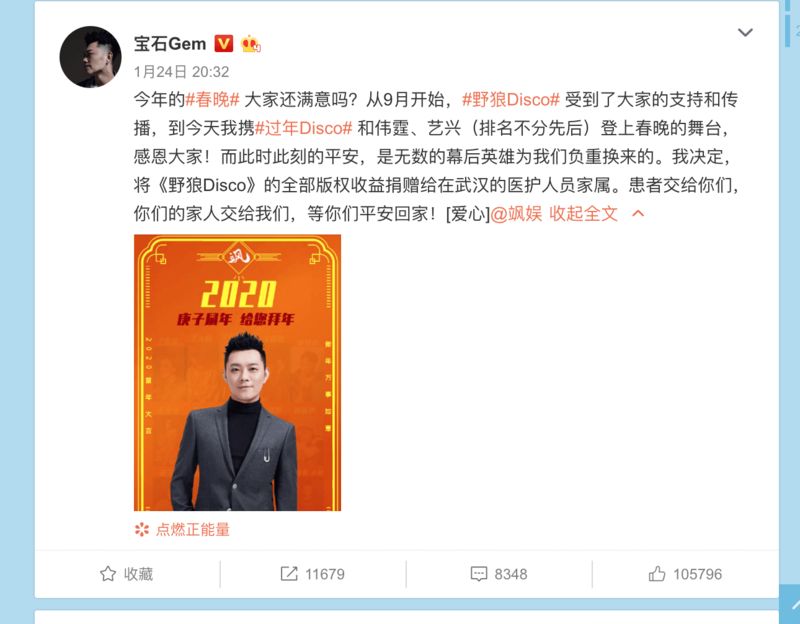Click the 点燃正能量 flower icon
Image resolution: width=800 pixels, height=624 pixels.
click(141, 530)
